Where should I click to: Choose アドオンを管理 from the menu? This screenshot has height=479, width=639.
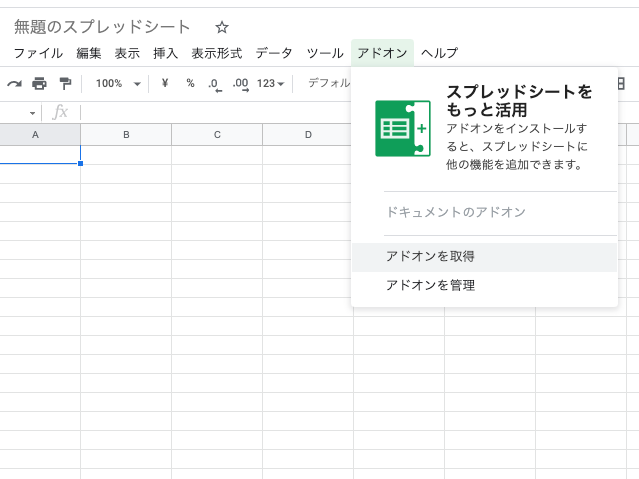click(x=484, y=285)
